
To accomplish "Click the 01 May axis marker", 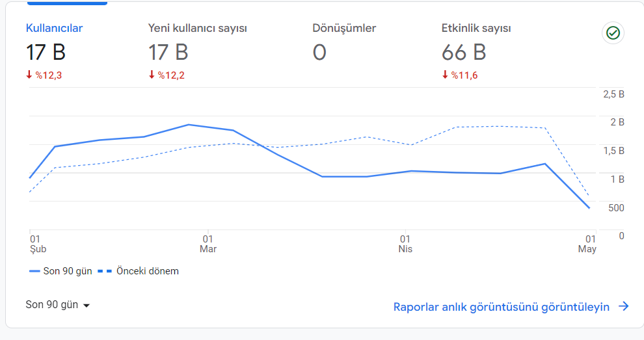I will [587, 244].
